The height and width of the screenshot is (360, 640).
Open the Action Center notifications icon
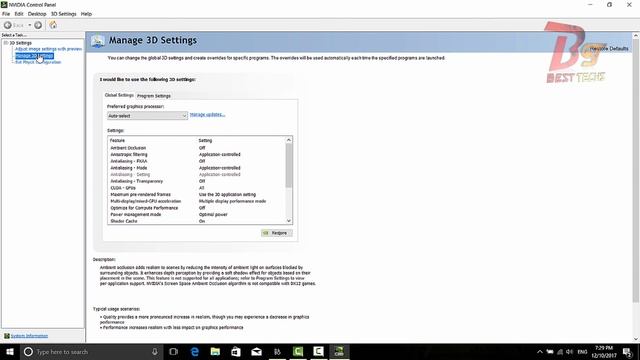627,352
